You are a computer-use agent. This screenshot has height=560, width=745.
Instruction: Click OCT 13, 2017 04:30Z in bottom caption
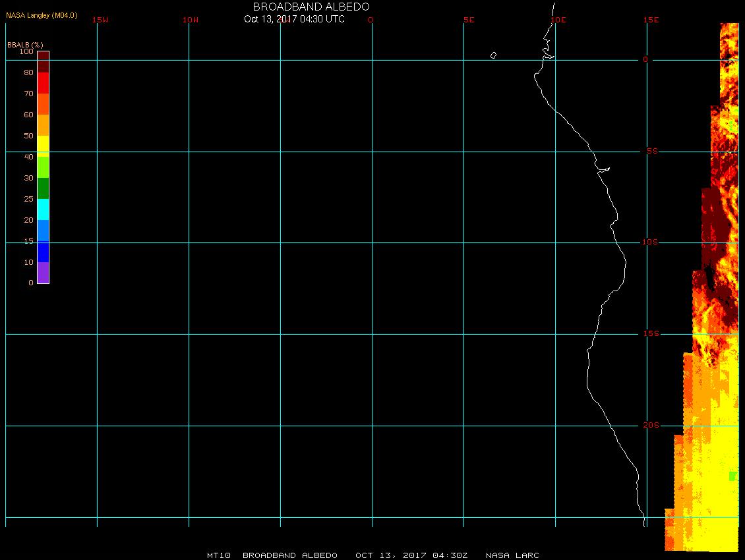coord(411,555)
